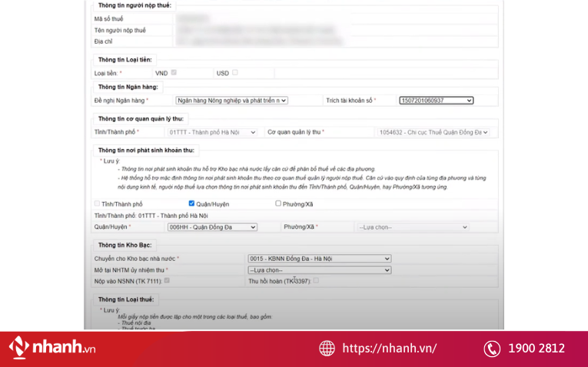Viewport: 588px width, 367px height.
Task: Tick the VND currency checkbox
Action: [x=174, y=73]
